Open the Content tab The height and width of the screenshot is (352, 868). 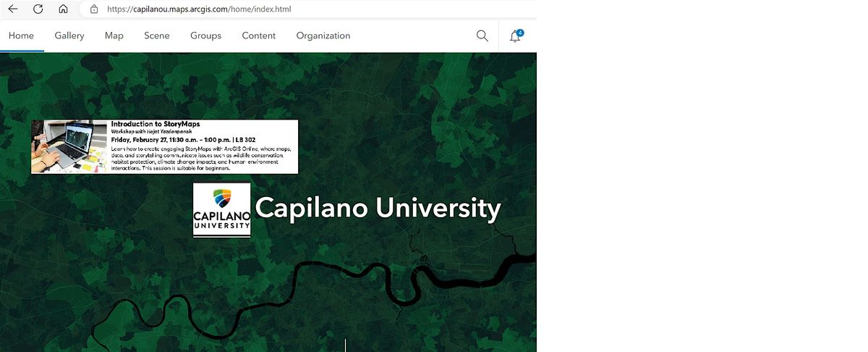(259, 35)
